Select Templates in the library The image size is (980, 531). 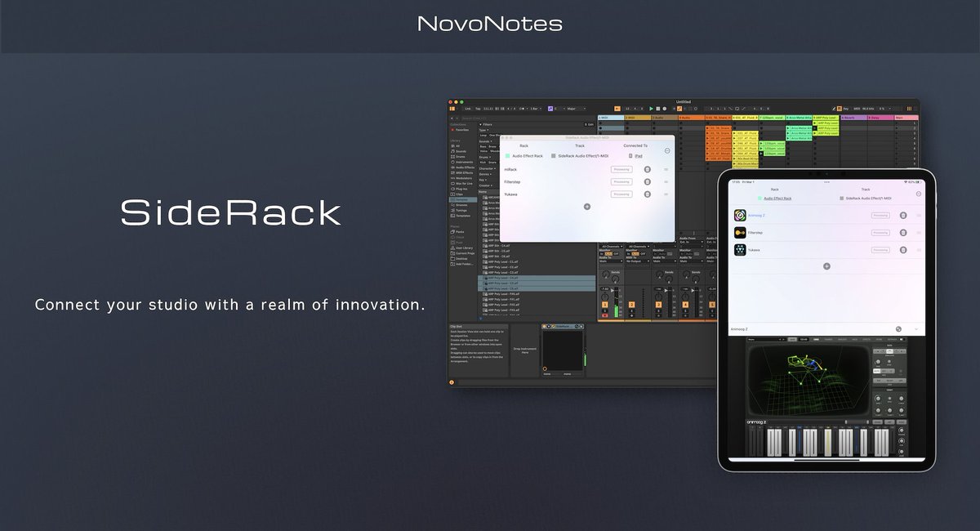coord(462,216)
